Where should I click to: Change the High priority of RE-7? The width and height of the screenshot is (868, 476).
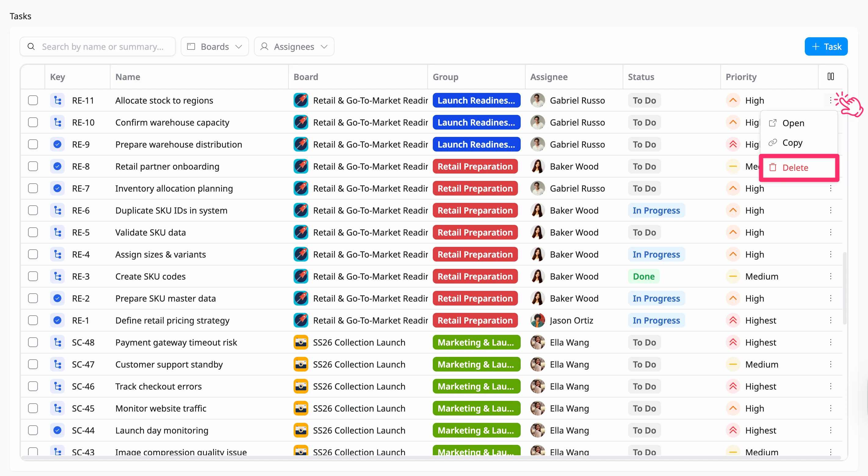click(x=745, y=189)
